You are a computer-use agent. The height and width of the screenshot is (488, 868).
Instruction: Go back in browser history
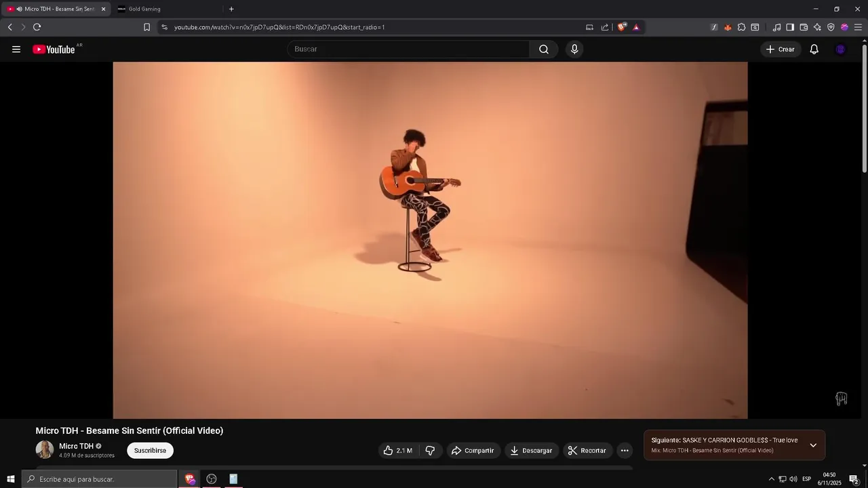9,27
